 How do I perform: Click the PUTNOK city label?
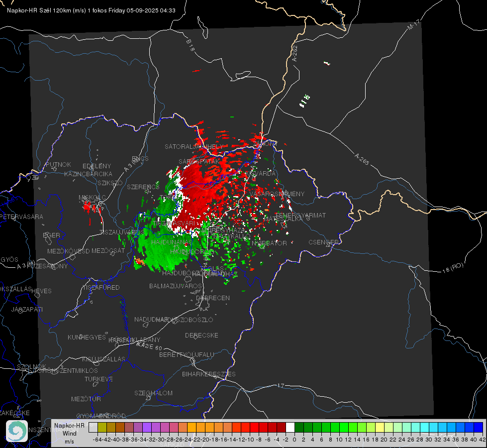point(58,164)
